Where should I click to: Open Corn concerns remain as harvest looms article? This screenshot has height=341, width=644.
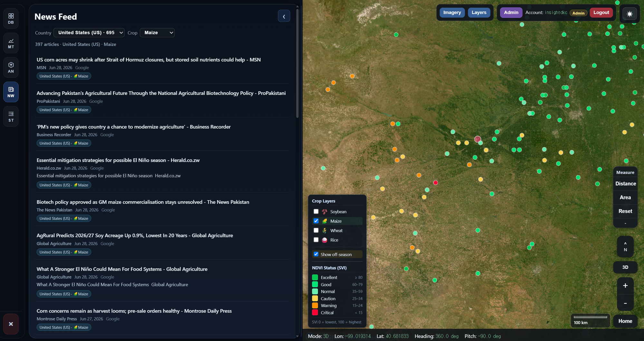(x=134, y=311)
